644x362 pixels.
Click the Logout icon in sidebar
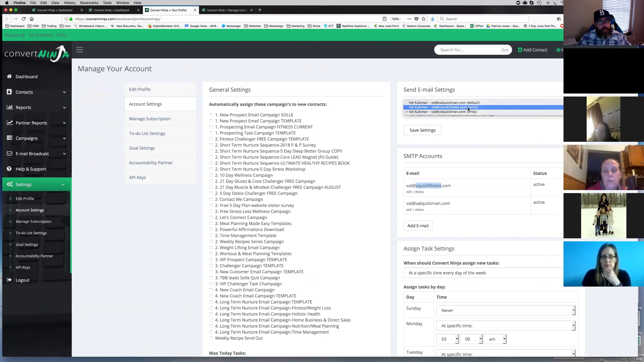tap(9, 280)
